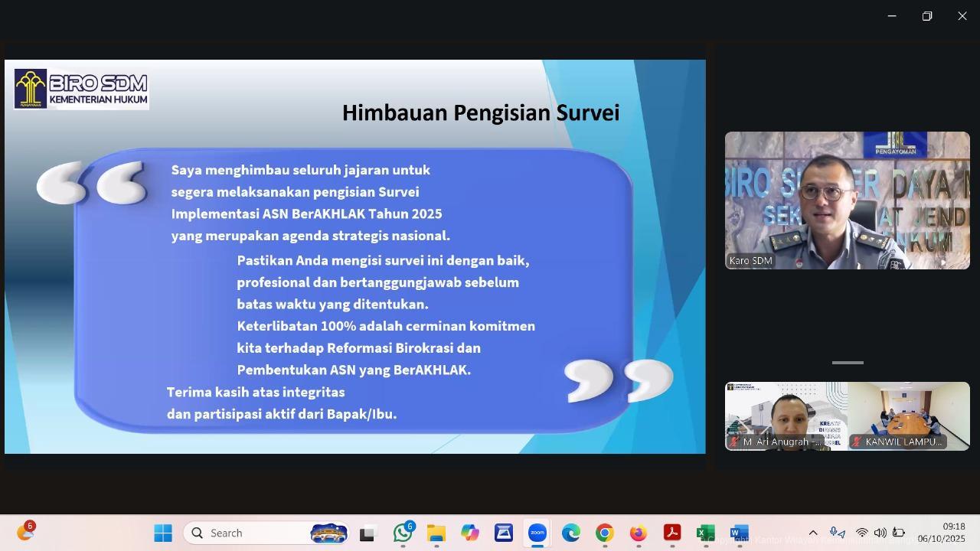Open Adobe Acrobat from the taskbar
Image resolution: width=980 pixels, height=551 pixels.
coord(672,533)
